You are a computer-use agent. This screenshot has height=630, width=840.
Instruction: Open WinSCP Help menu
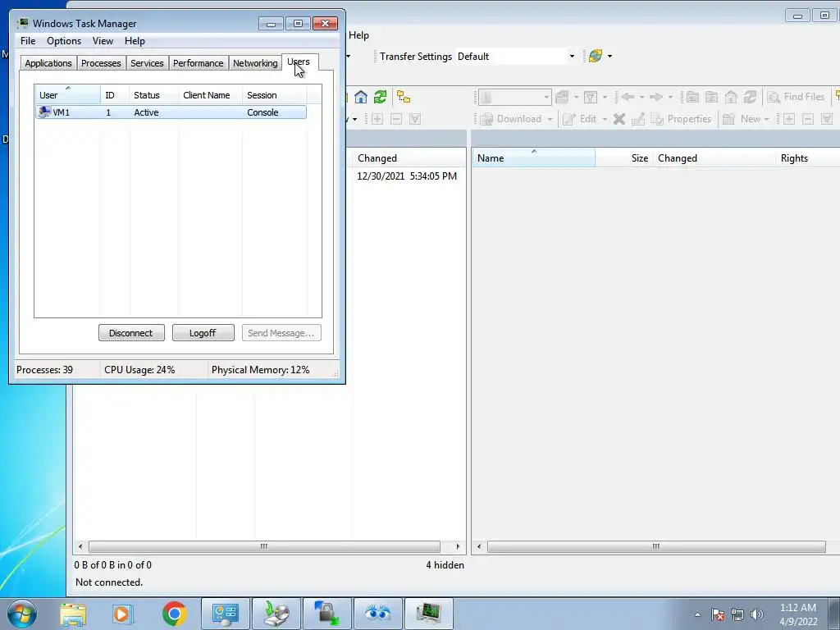tap(359, 35)
